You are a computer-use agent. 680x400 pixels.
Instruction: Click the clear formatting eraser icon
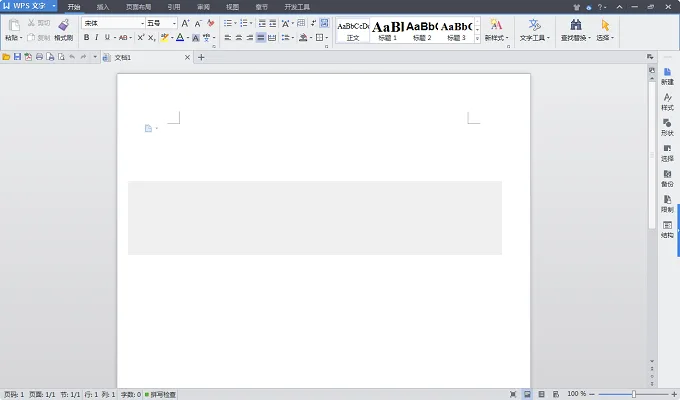pos(211,23)
